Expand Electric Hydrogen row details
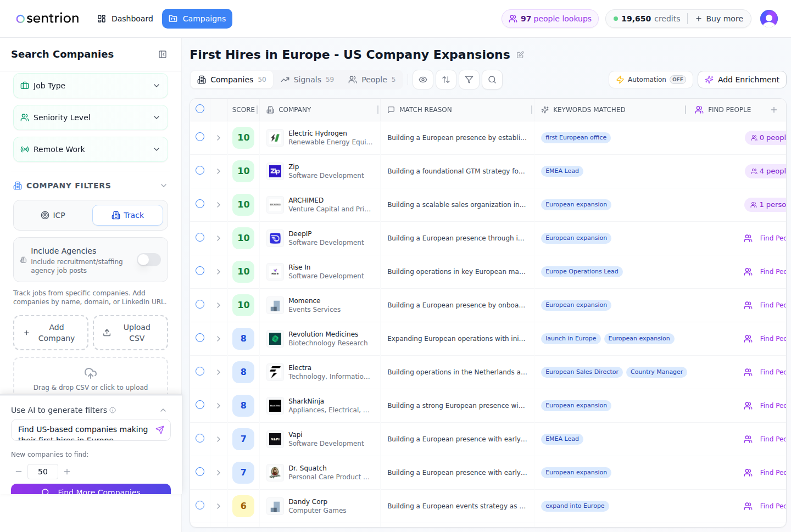791x532 pixels. [x=219, y=138]
